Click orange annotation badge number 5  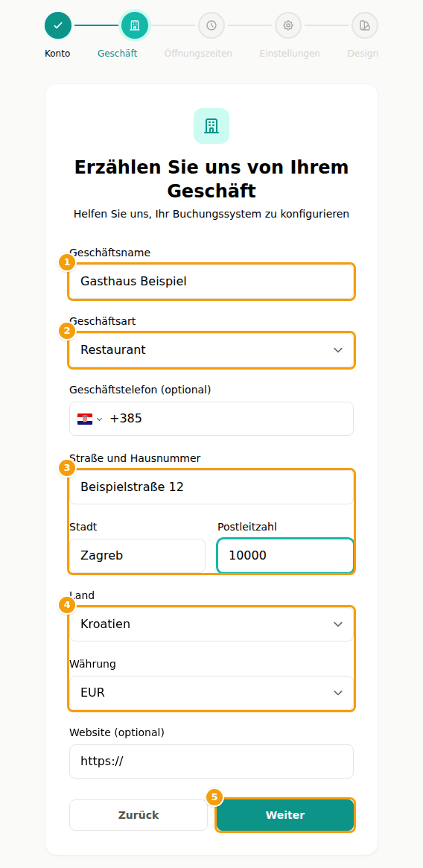pos(214,798)
